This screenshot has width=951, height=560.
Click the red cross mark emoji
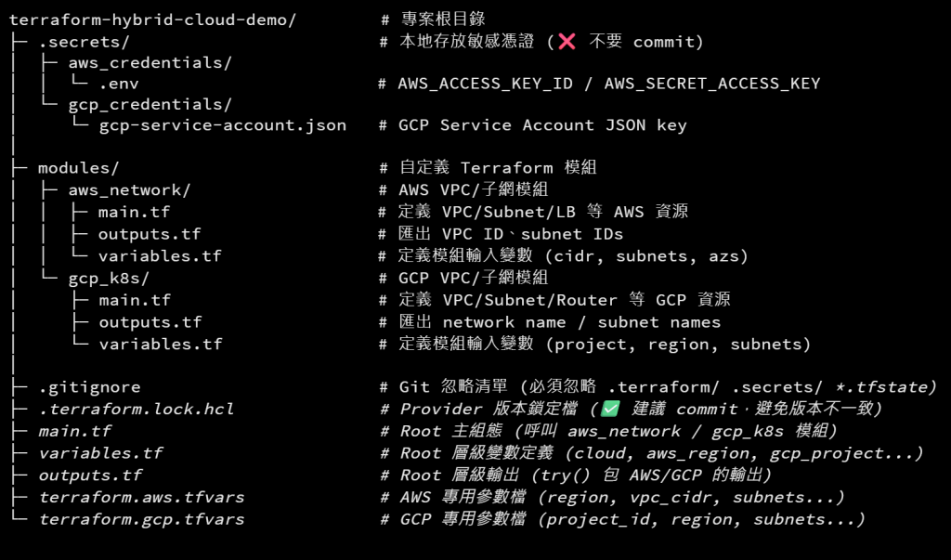567,41
